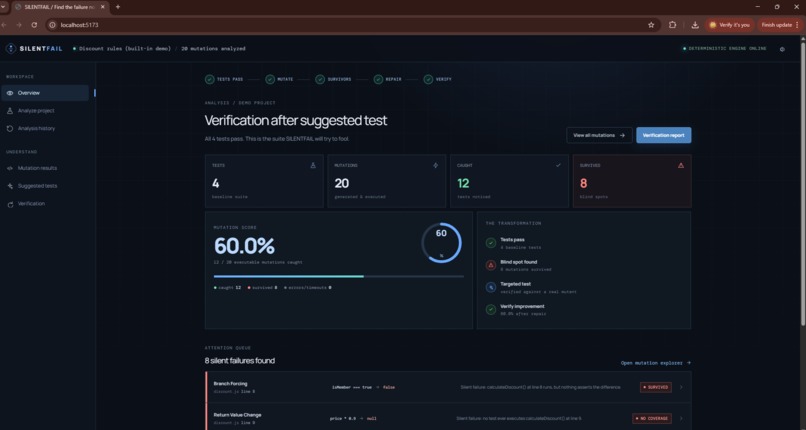This screenshot has height=430, width=806.
Task: Click the SILENTFAIL logo icon
Action: tap(11, 48)
